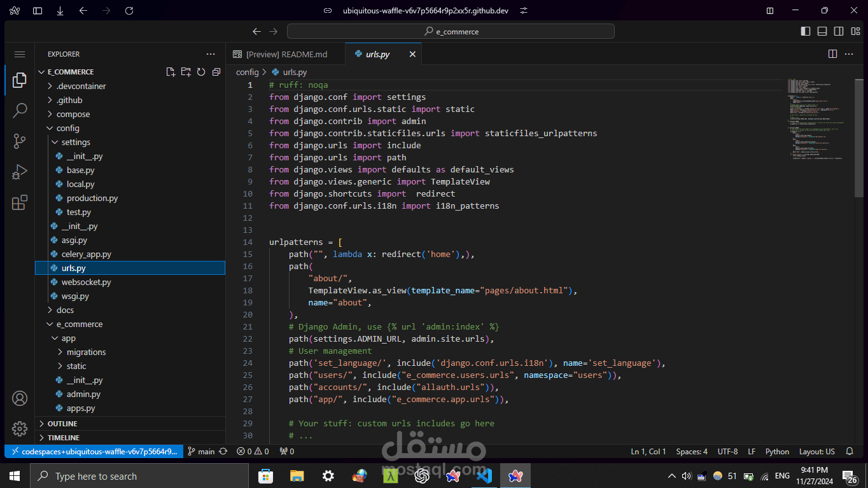868x488 pixels.
Task: Switch to the Preview README.md tab
Action: (285, 54)
